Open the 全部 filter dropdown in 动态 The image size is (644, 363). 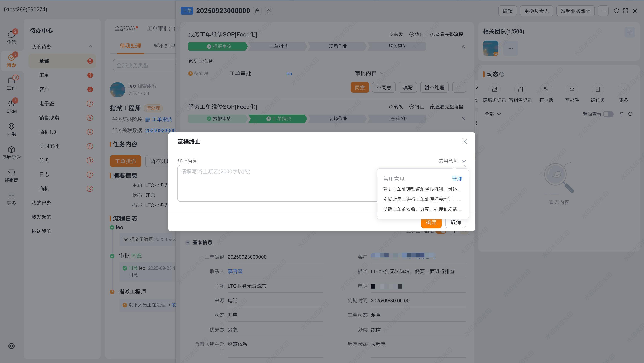pos(493,114)
